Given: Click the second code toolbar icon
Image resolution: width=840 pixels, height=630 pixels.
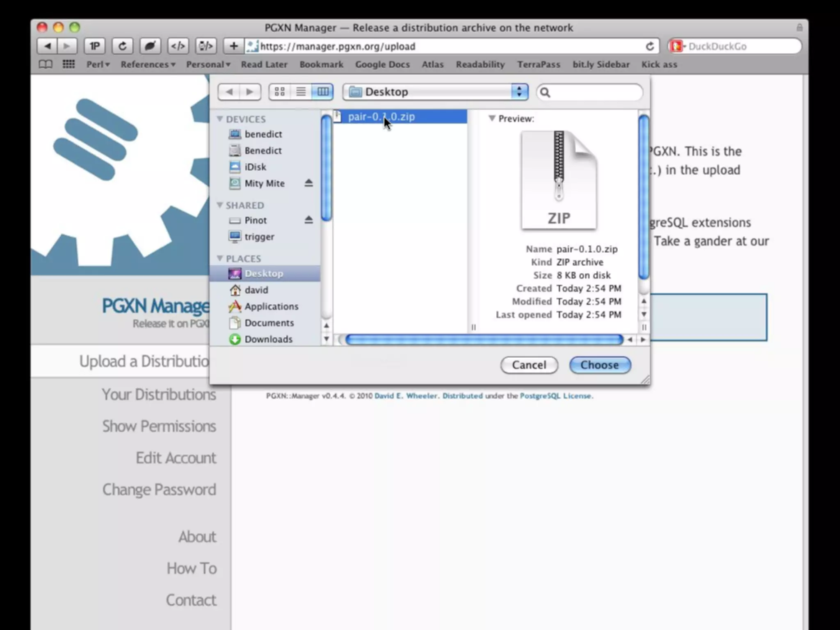Looking at the screenshot, I should click(x=206, y=46).
